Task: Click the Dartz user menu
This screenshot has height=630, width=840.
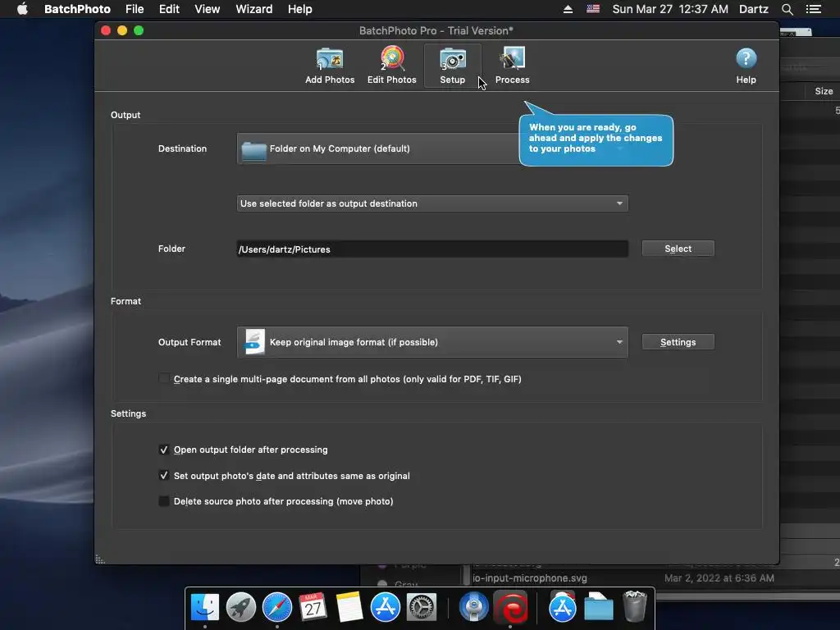Action: coord(753,9)
